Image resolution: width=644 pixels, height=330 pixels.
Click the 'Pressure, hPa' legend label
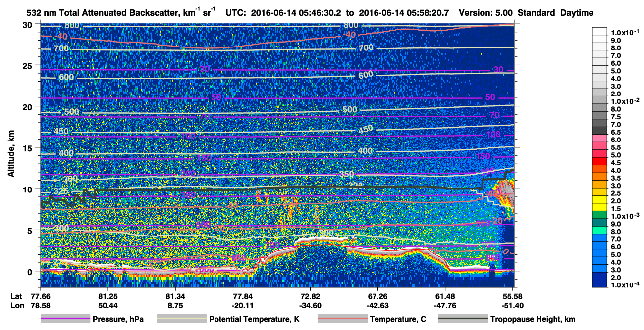click(x=118, y=319)
